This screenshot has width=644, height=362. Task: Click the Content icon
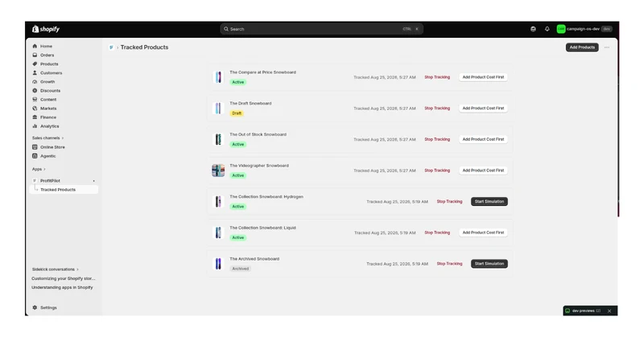(35, 99)
